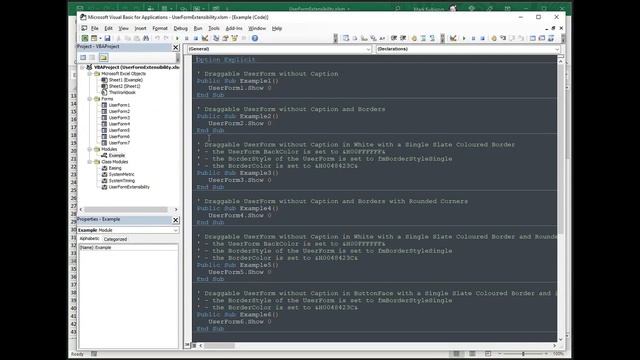
Task: Open the Tools menu
Action: pyautogui.click(x=214, y=29)
